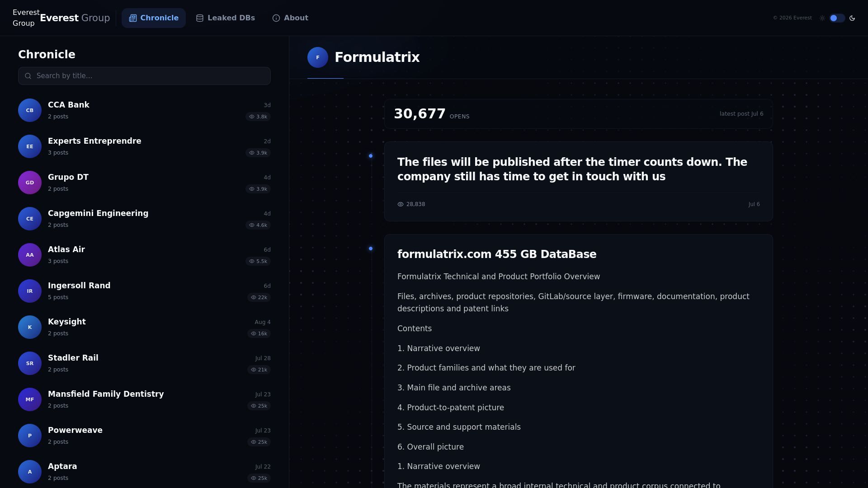Click the 16k views badge on Keysight
Image resolution: width=868 pixels, height=488 pixels.
click(259, 333)
